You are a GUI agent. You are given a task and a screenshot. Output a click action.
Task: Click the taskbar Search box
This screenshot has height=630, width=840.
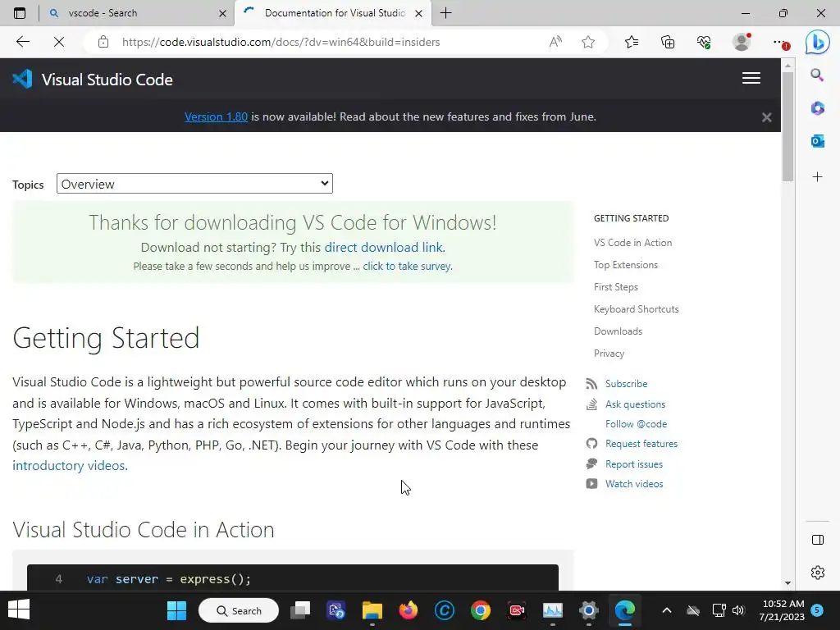239,610
